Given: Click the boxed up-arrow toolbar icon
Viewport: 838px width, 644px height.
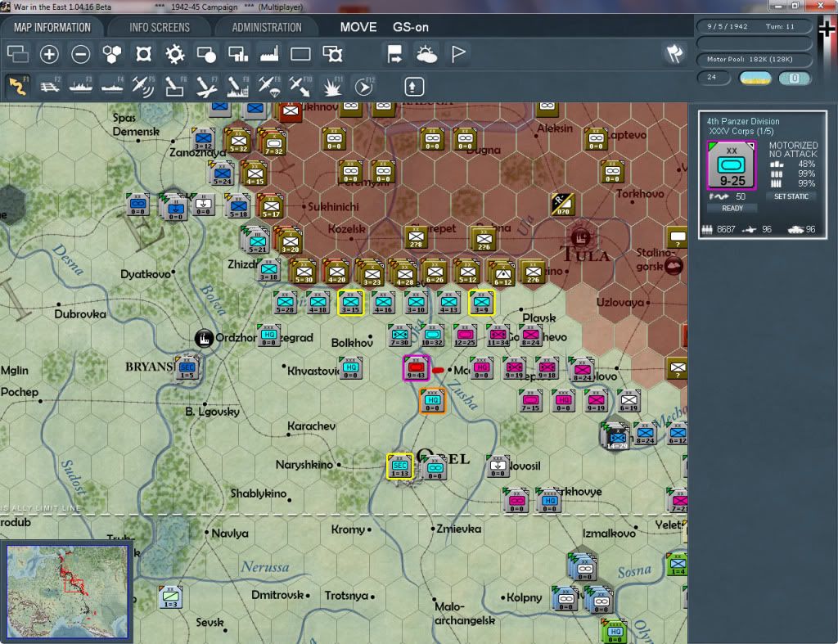Looking at the screenshot, I should [413, 87].
